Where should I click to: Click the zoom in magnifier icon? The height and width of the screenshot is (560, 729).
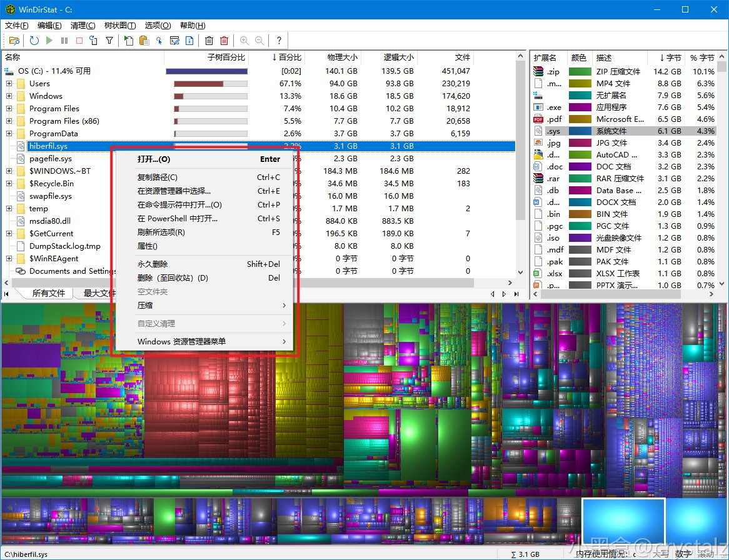pyautogui.click(x=244, y=41)
